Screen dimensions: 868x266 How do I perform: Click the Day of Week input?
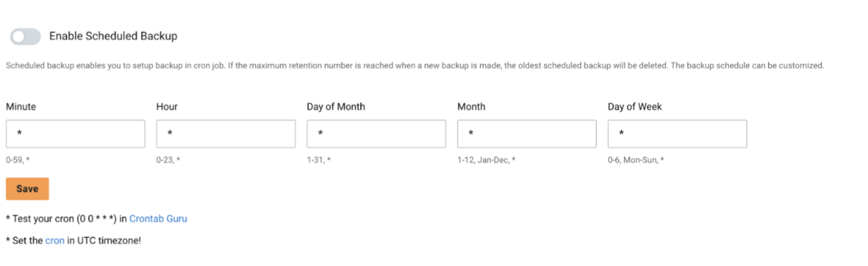pos(677,134)
